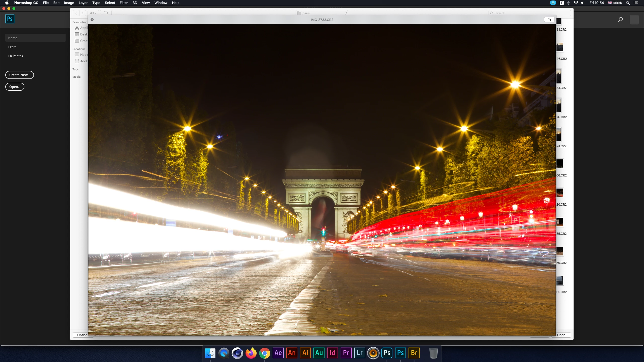Click the Illustrator dock icon
Viewport: 644px width, 362px height.
pyautogui.click(x=305, y=353)
